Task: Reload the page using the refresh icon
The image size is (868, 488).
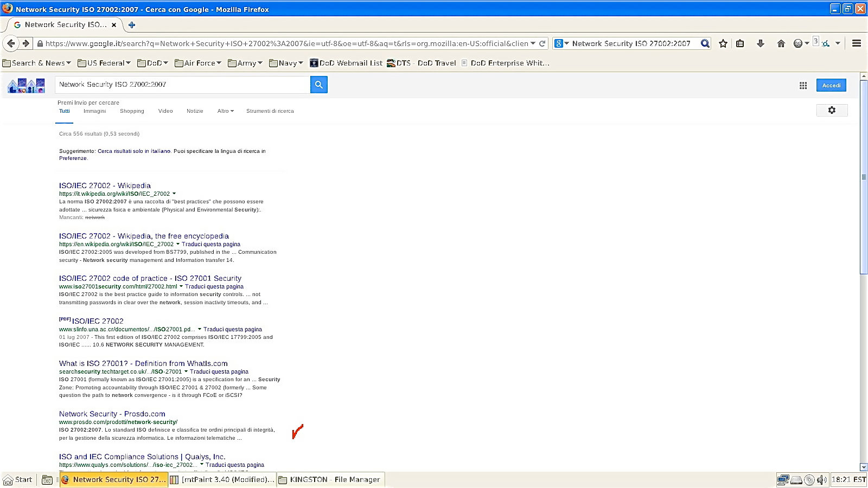Action: click(542, 43)
